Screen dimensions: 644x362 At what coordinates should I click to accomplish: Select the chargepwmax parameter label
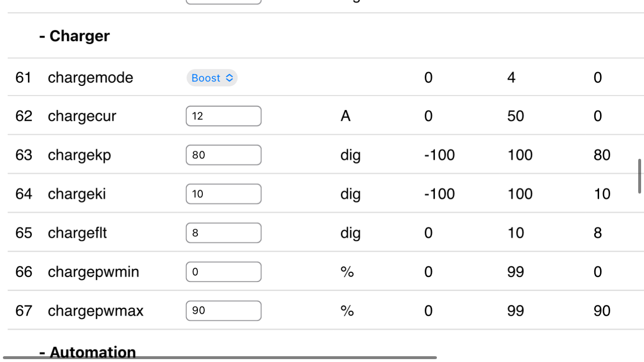pos(96,311)
